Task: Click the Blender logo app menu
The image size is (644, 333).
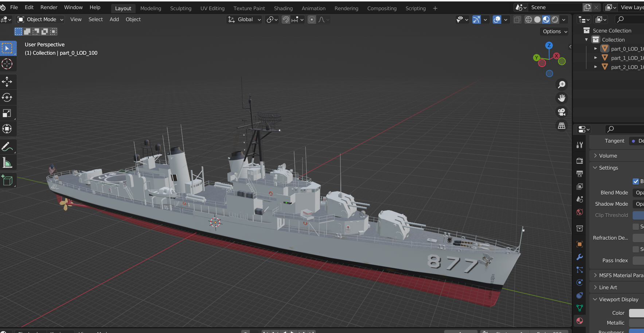Action: pyautogui.click(x=3, y=7)
